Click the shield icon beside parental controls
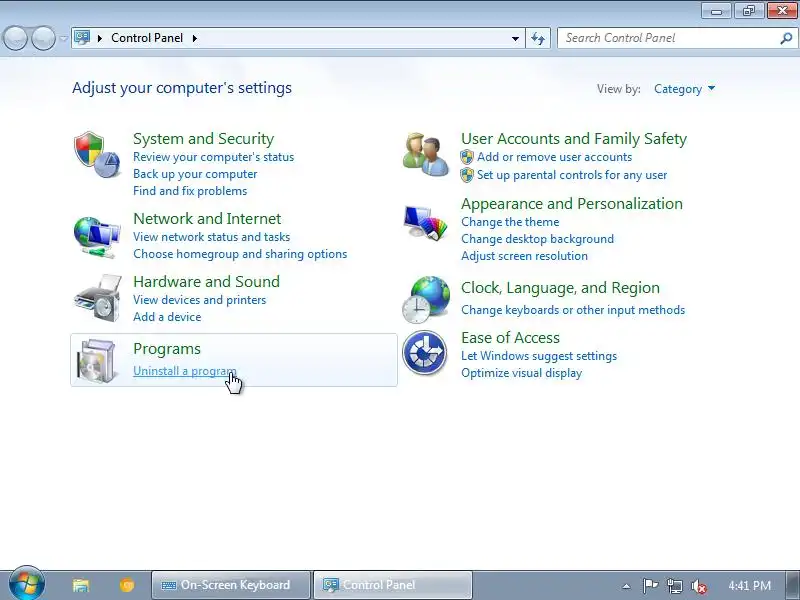The height and width of the screenshot is (600, 800). tap(466, 175)
